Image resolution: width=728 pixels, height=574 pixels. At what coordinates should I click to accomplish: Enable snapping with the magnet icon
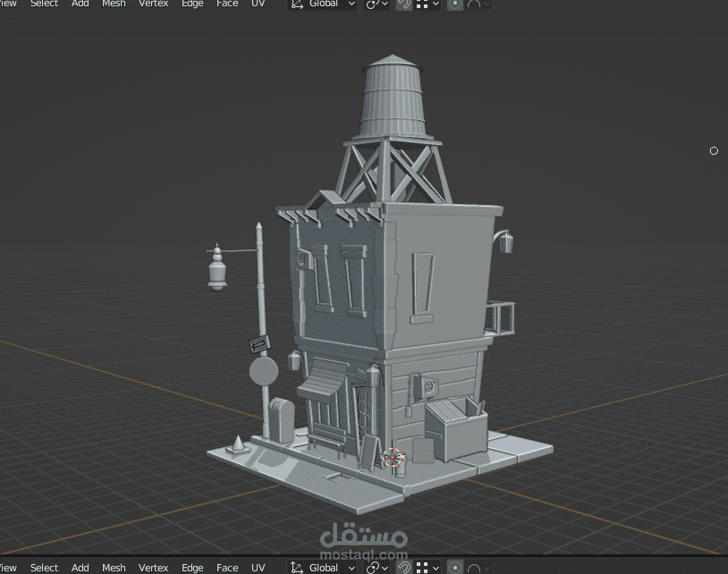(404, 4)
